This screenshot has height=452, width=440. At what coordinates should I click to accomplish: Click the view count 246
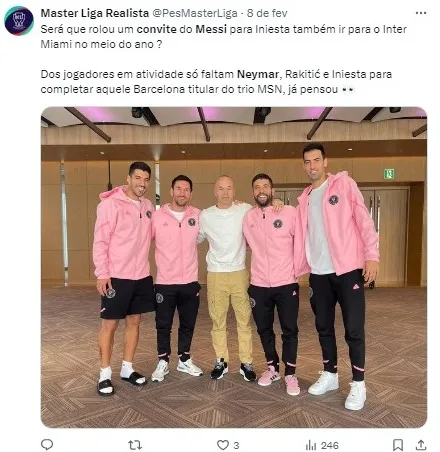pyautogui.click(x=330, y=445)
